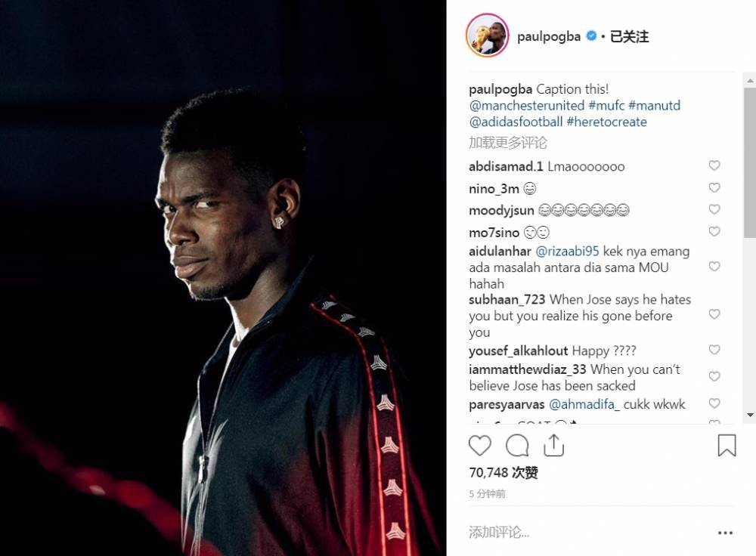Toggle the 已关注 following button
This screenshot has width=756, height=556.
(629, 36)
